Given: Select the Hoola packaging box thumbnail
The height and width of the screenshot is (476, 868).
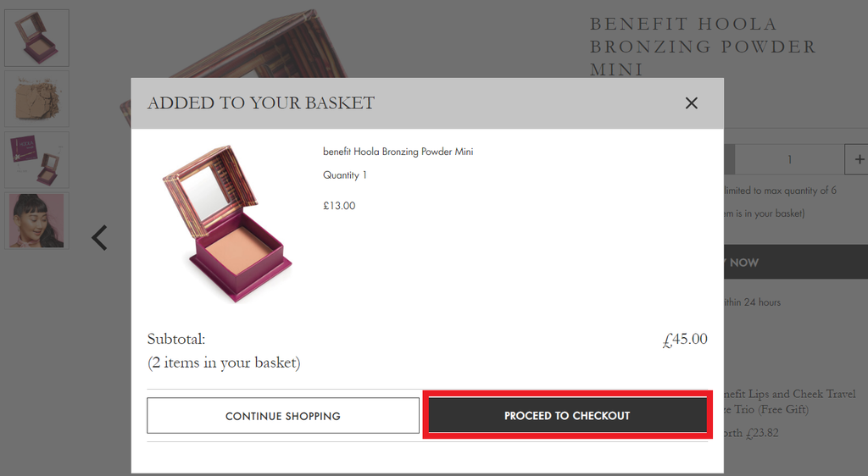Looking at the screenshot, I should click(x=36, y=159).
